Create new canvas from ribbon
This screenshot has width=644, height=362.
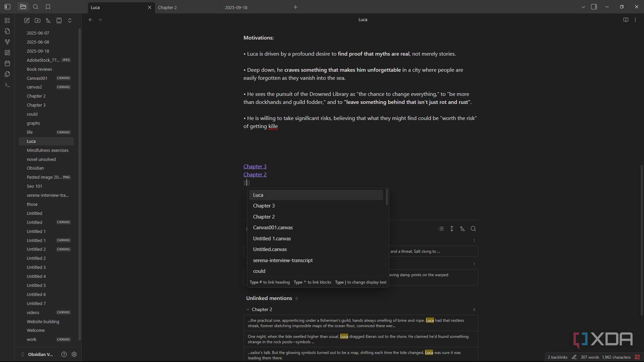(x=7, y=53)
